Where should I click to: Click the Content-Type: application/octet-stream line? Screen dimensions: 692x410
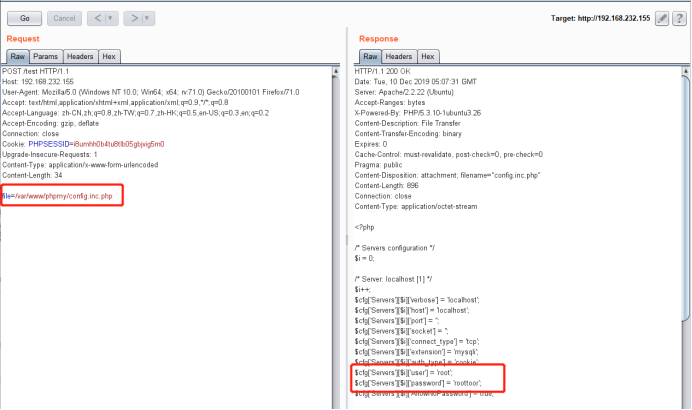416,207
